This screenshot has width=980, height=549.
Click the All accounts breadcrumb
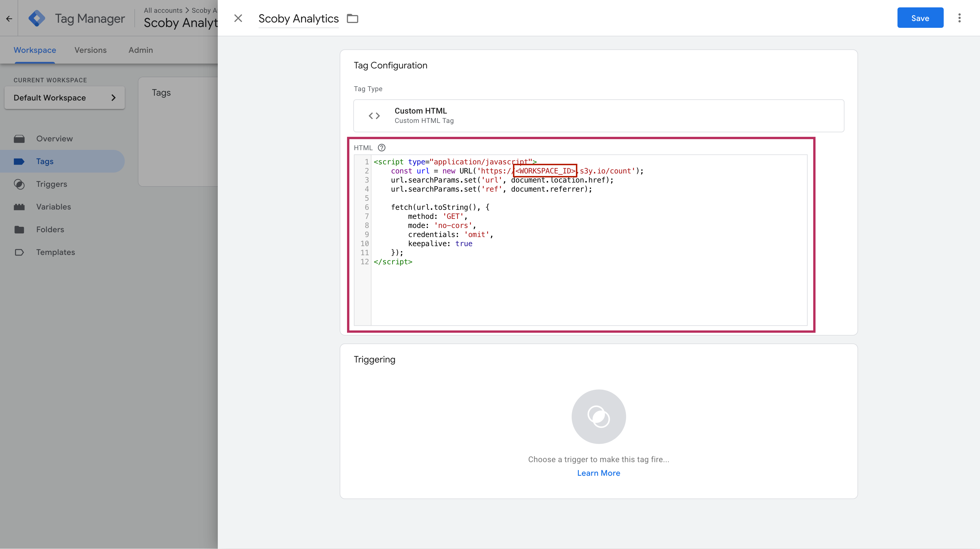[163, 10]
